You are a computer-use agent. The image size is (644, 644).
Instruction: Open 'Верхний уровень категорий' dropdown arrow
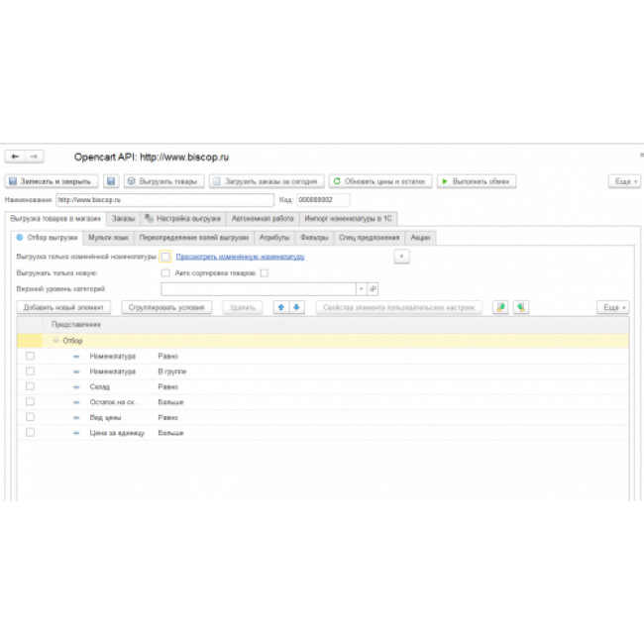pyautogui.click(x=362, y=288)
